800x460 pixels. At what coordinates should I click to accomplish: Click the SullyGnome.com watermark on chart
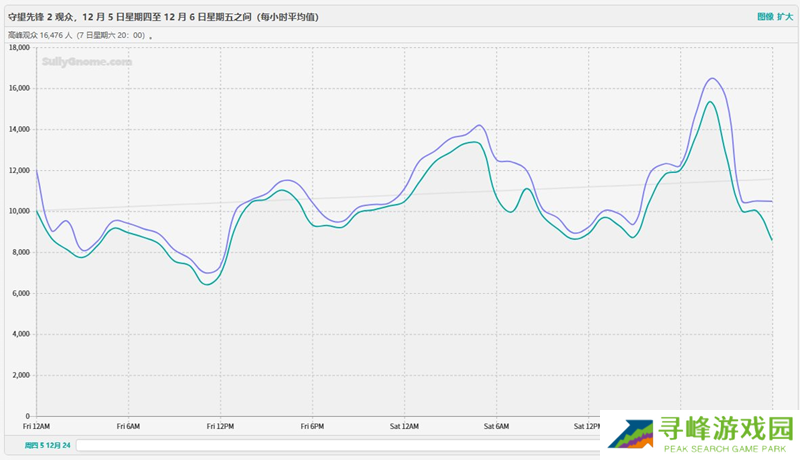click(x=87, y=61)
